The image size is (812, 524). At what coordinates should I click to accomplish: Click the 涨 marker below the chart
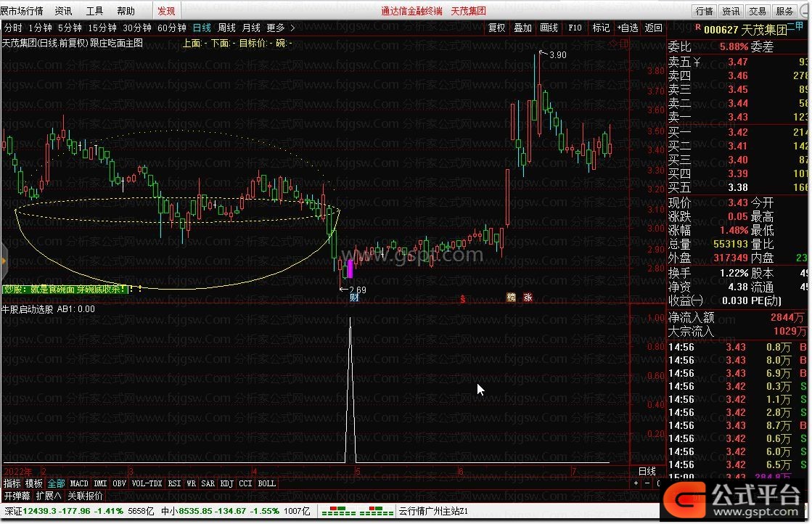click(528, 298)
